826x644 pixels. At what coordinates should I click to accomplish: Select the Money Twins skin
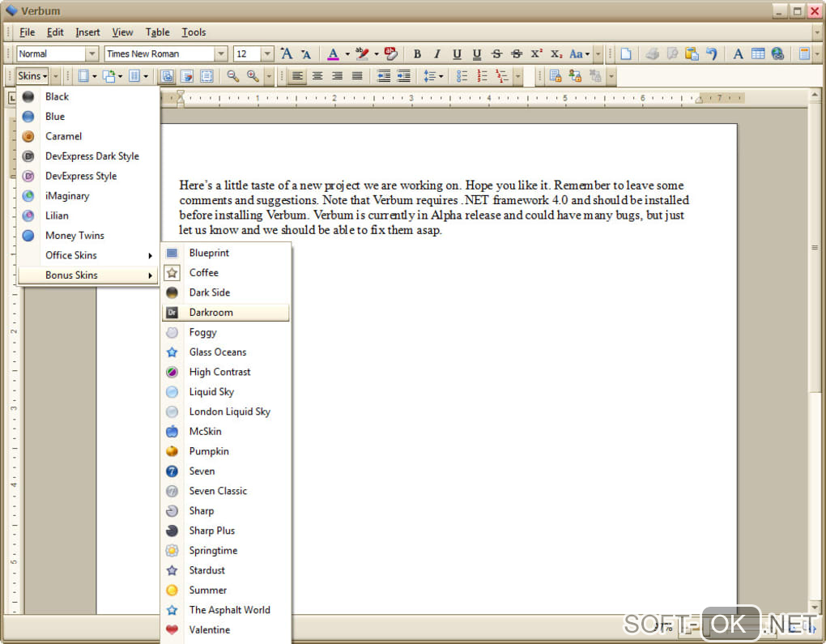click(x=88, y=235)
